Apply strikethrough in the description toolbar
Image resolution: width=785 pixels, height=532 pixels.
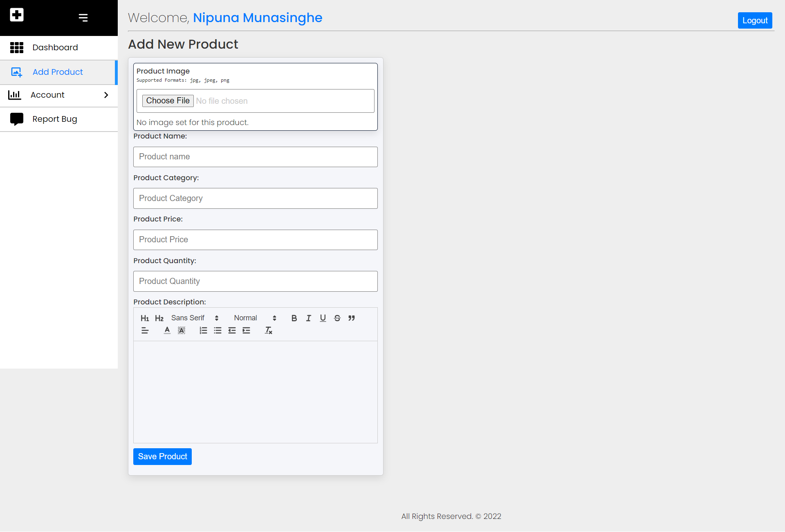click(x=337, y=318)
